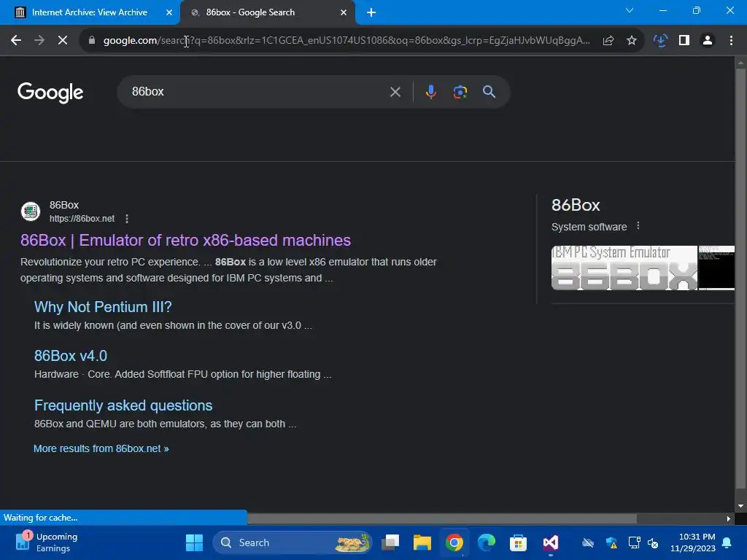The image size is (747, 560).
Task: Click the vertical page scrollbar
Action: click(x=740, y=279)
